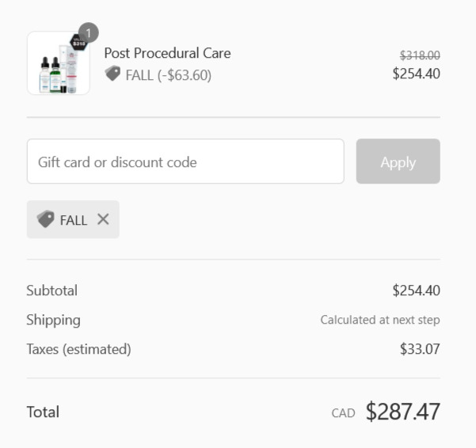Click the Post Procedural Care product title
This screenshot has width=476, height=448.
pyautogui.click(x=167, y=53)
